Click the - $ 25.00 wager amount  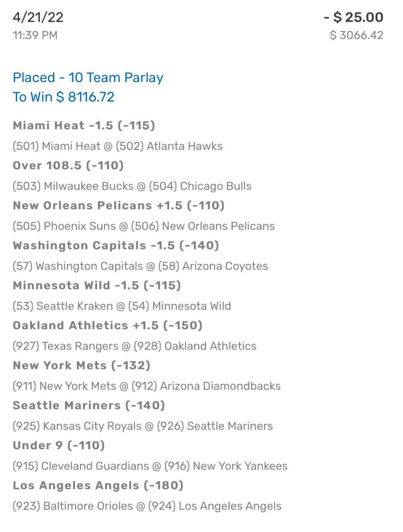(x=354, y=17)
